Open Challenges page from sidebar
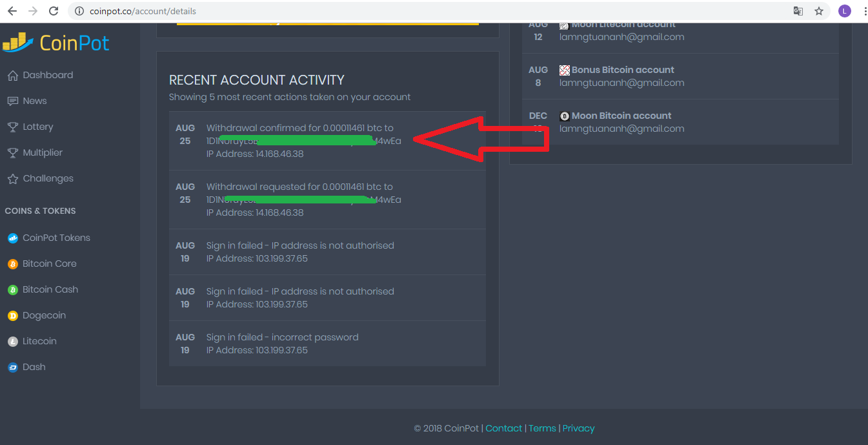Viewport: 868px width, 445px height. coord(48,178)
